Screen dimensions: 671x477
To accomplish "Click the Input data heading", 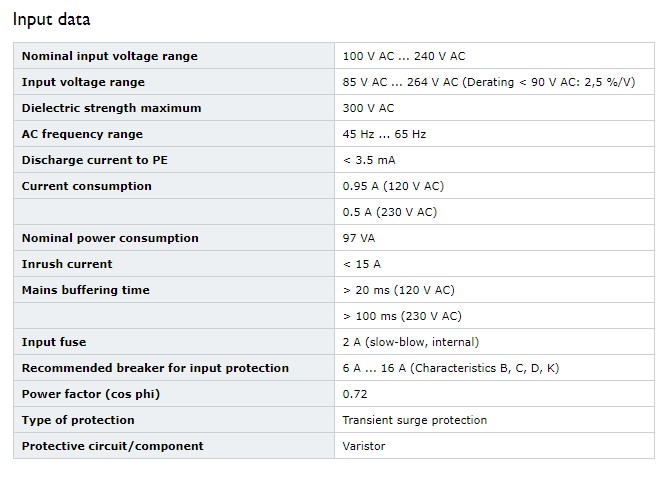I will pos(51,19).
